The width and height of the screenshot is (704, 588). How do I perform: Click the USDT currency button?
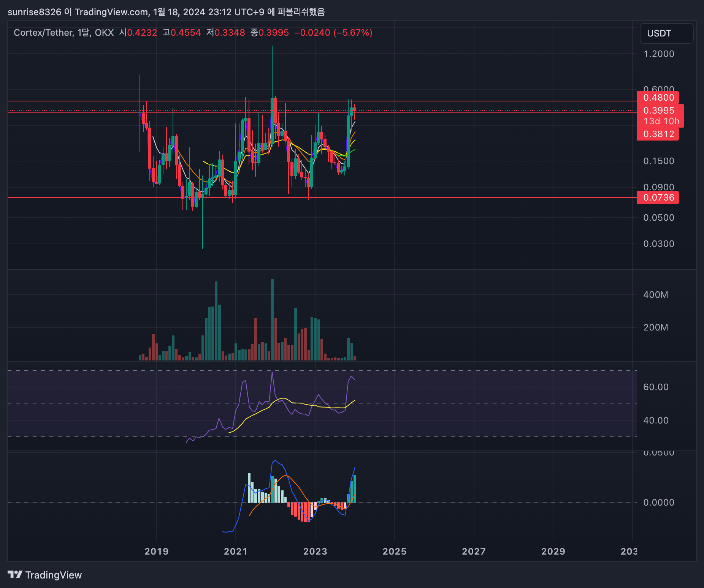(x=666, y=33)
